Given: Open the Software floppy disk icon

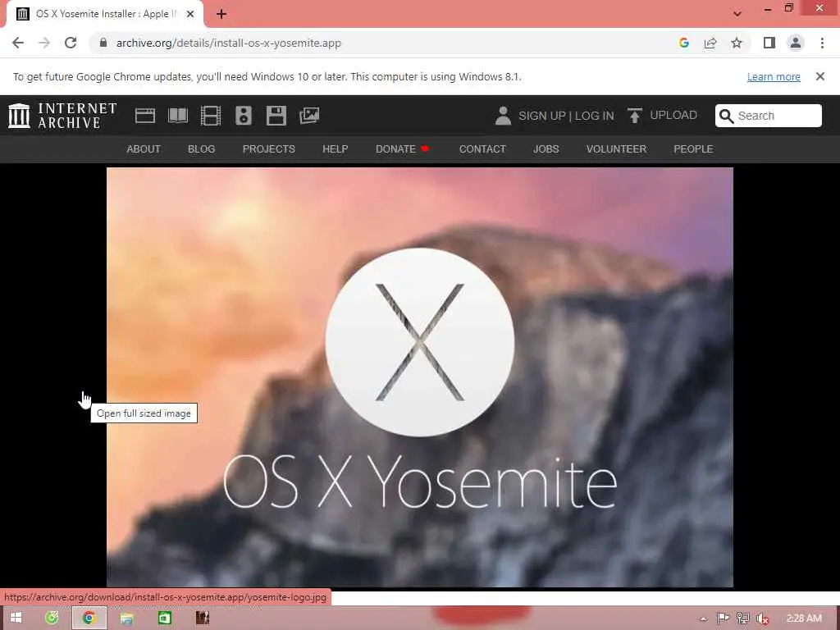Looking at the screenshot, I should tap(276, 116).
